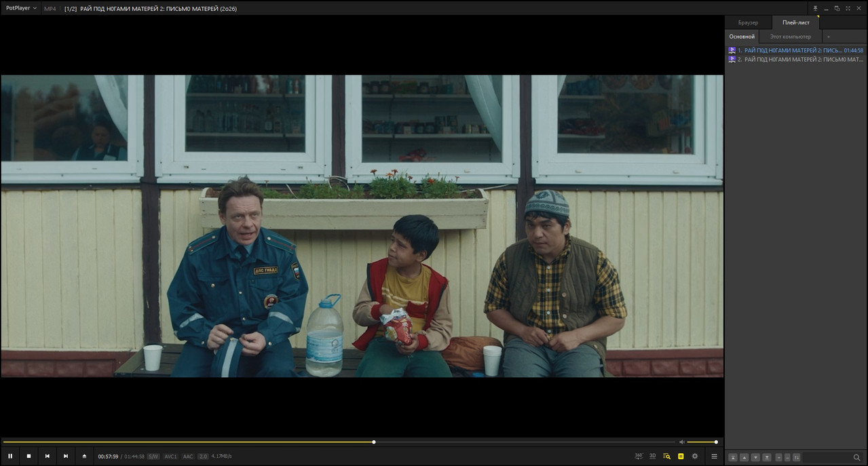The height and width of the screenshot is (466, 868).
Task: Toggle the yellow playlist panel icon
Action: coord(681,457)
